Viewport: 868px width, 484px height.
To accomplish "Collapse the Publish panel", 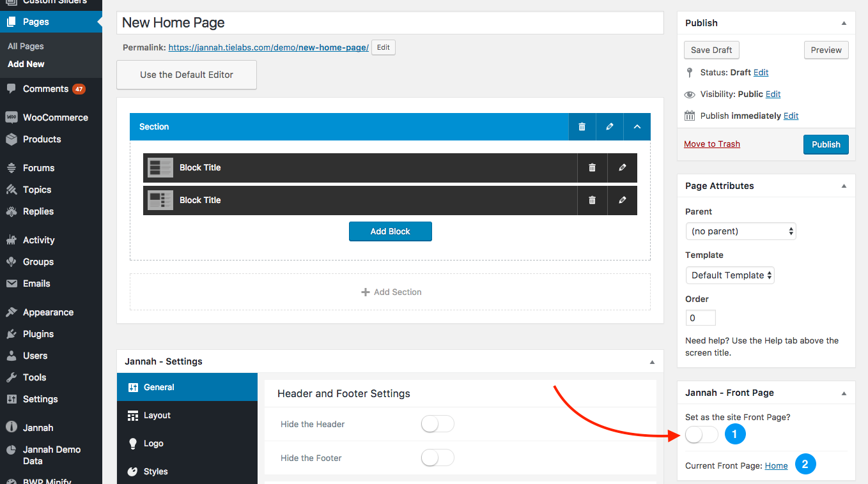I will tap(844, 23).
